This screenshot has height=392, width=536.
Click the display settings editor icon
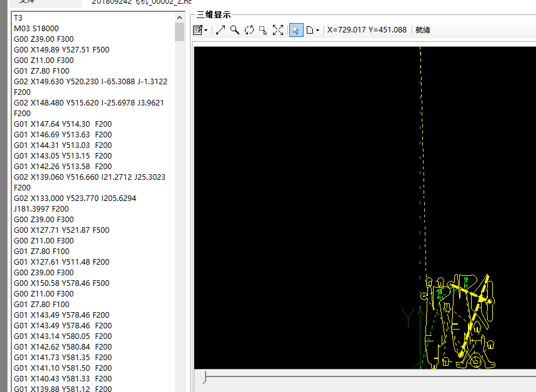click(197, 29)
